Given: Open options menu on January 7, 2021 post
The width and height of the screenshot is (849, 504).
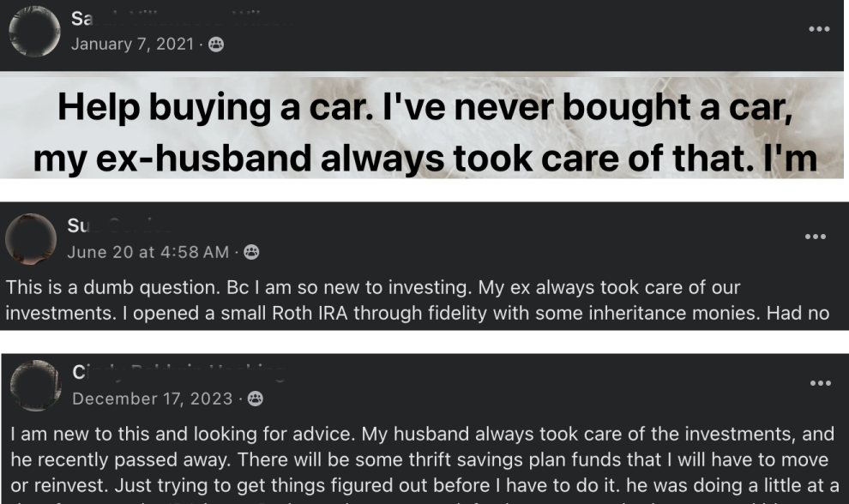Looking at the screenshot, I should click(819, 29).
